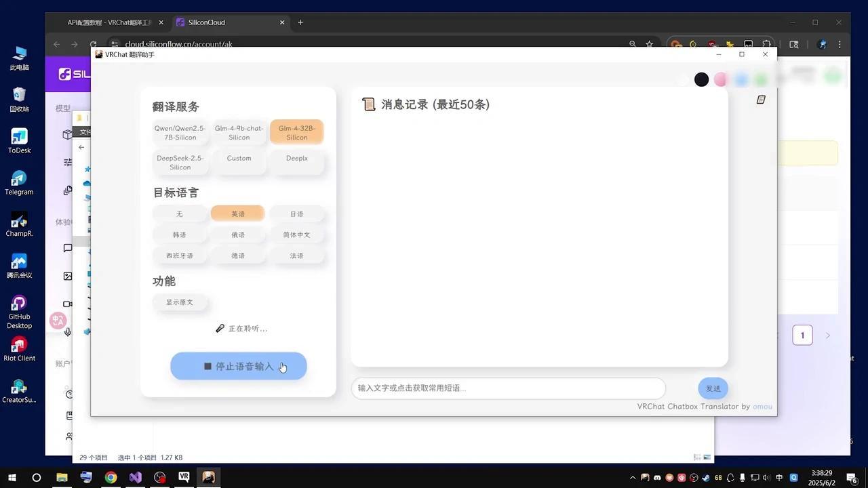Click the microphone icon beside 正在聆听 status
The height and width of the screenshot is (488, 868).
(220, 328)
